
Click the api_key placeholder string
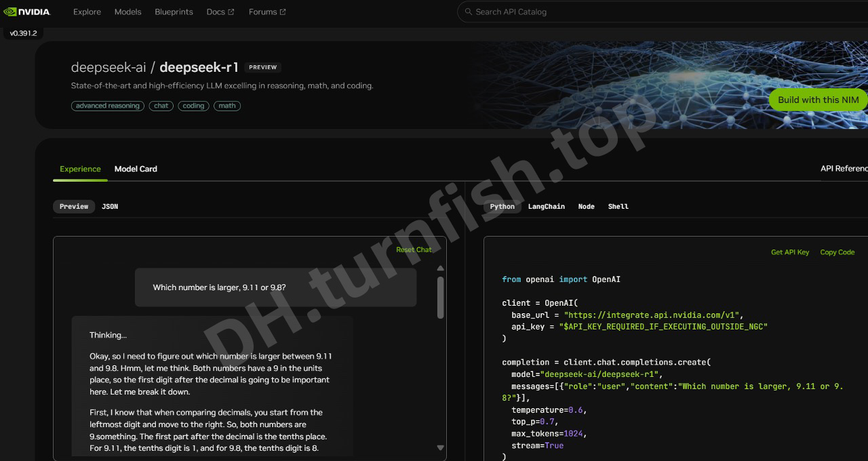tap(663, 327)
